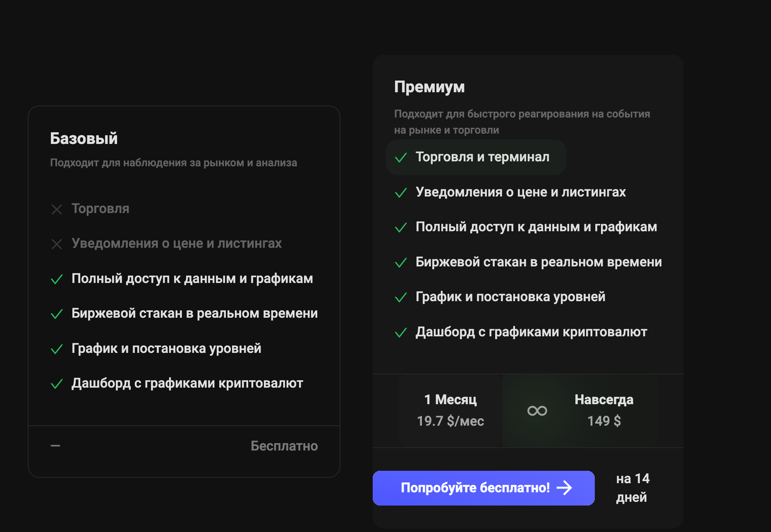Click the dash icon in Базовый footer

pyautogui.click(x=55, y=446)
